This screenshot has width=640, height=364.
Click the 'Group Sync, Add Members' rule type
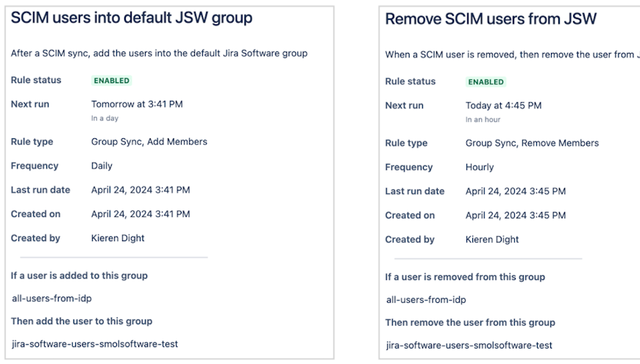point(149,141)
